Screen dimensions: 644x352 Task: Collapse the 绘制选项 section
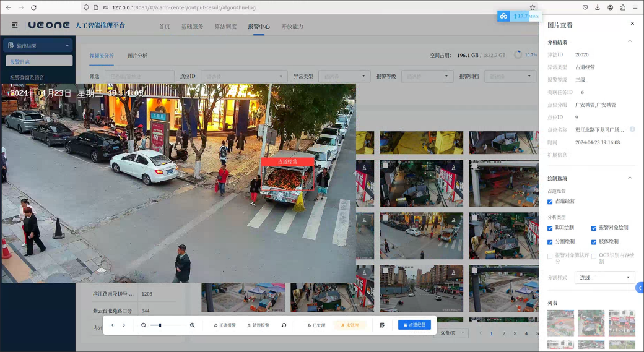[630, 178]
